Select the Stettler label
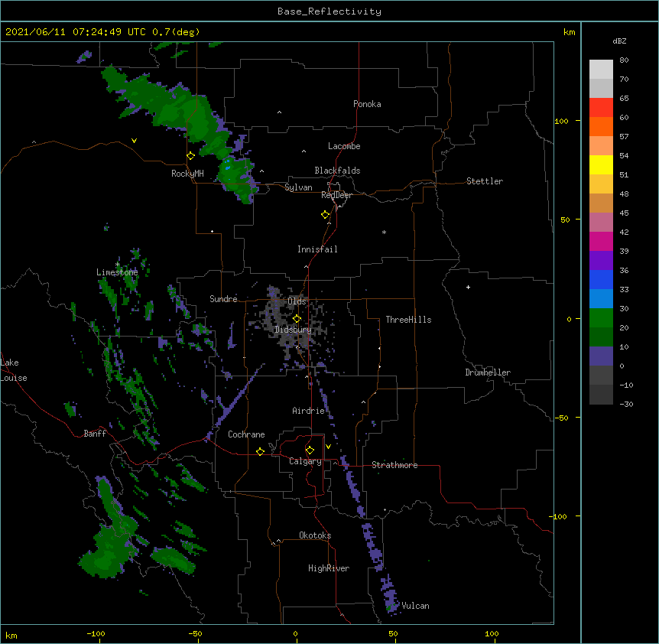Screen dimensions: 659x644 point(485,181)
